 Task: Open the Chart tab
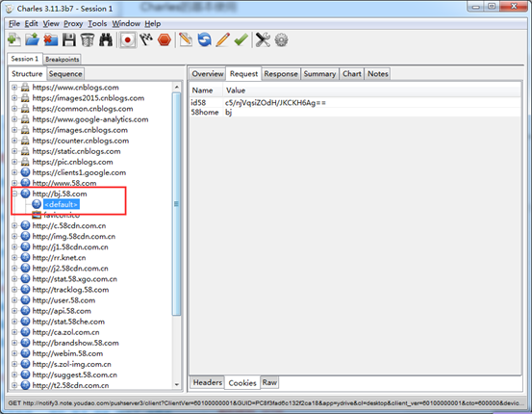tap(352, 74)
